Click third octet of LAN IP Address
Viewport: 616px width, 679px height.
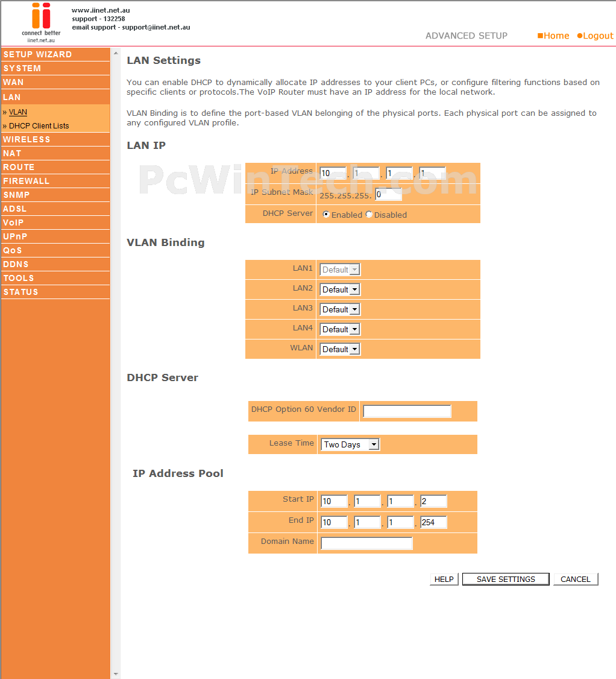[x=399, y=173]
